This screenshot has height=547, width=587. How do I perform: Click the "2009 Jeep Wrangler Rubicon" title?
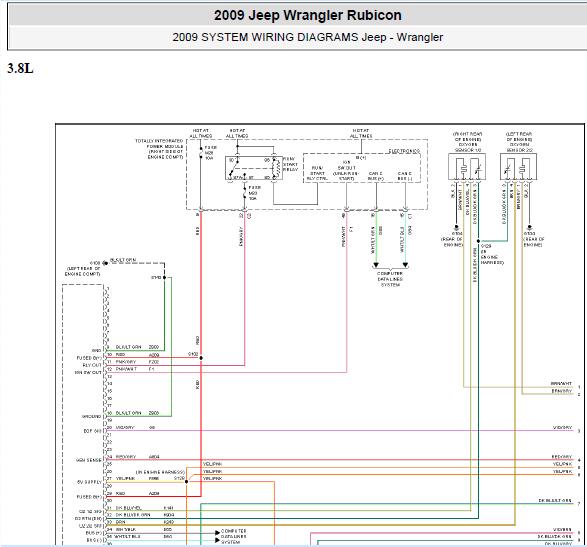[x=308, y=15]
